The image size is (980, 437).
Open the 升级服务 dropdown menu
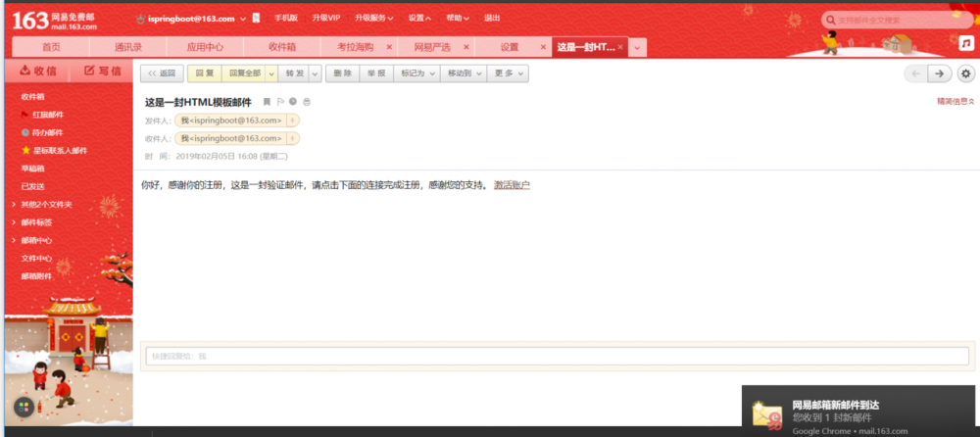pos(373,19)
